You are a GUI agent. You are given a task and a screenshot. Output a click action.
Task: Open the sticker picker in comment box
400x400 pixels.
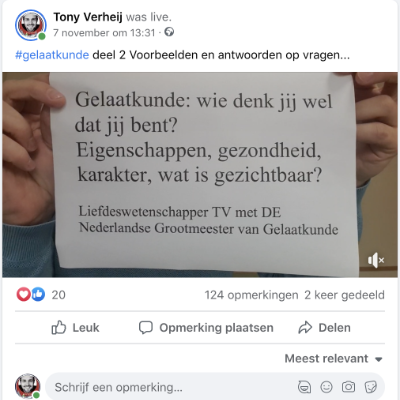point(370,387)
